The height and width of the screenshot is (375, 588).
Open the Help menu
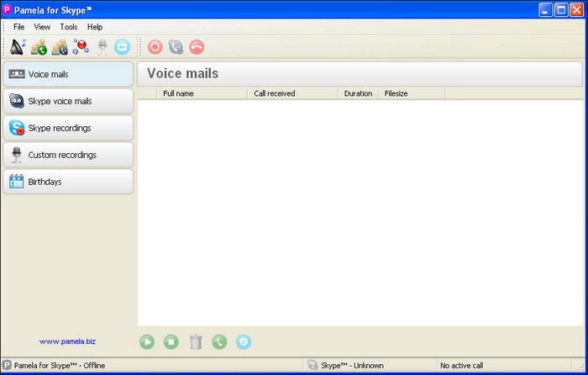pyautogui.click(x=95, y=27)
